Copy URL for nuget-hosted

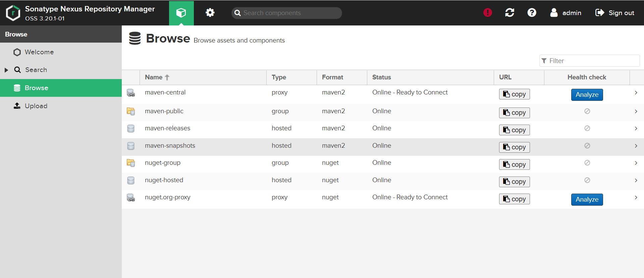pos(515,182)
